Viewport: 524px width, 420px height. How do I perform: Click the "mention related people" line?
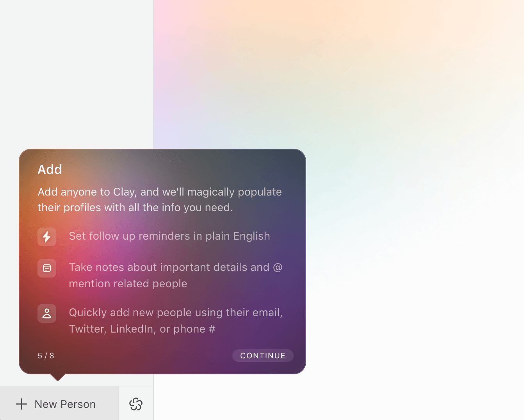pos(128,284)
